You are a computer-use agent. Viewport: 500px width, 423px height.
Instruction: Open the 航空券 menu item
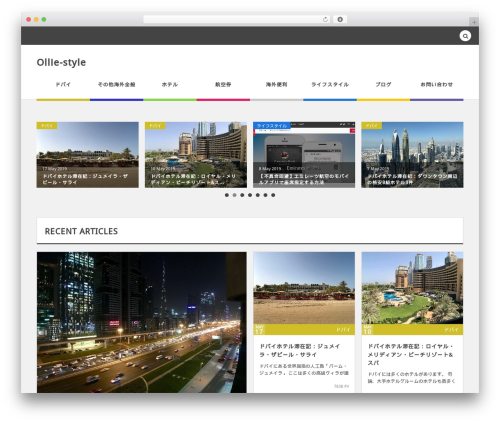pyautogui.click(x=223, y=85)
